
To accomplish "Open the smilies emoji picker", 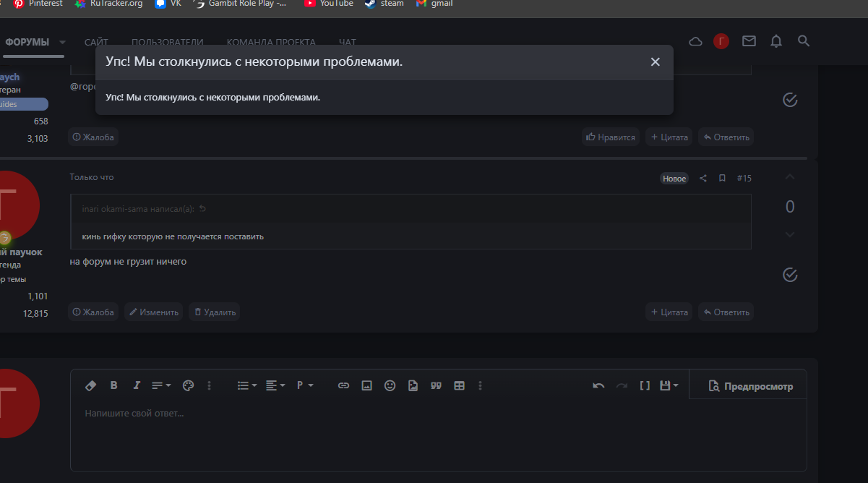I will point(390,385).
